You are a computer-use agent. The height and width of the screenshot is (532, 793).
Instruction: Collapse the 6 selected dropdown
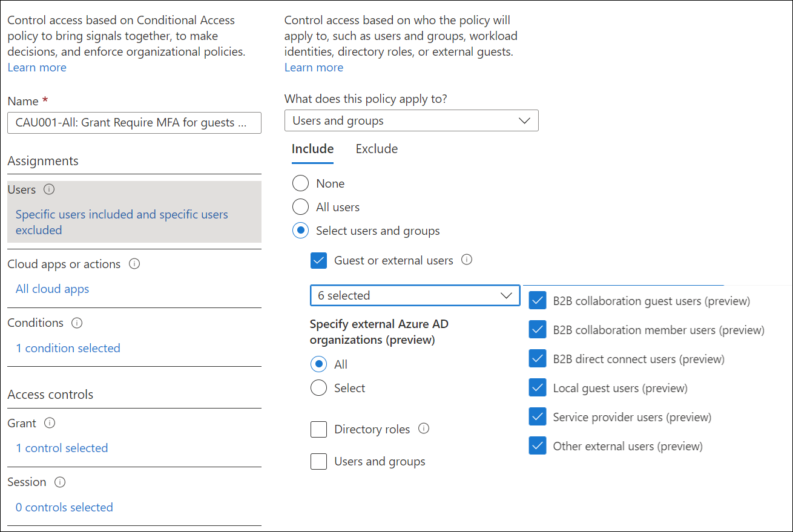point(415,295)
